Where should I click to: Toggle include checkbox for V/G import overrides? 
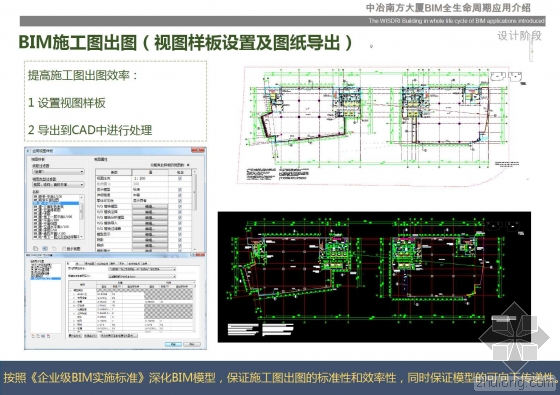(180, 223)
